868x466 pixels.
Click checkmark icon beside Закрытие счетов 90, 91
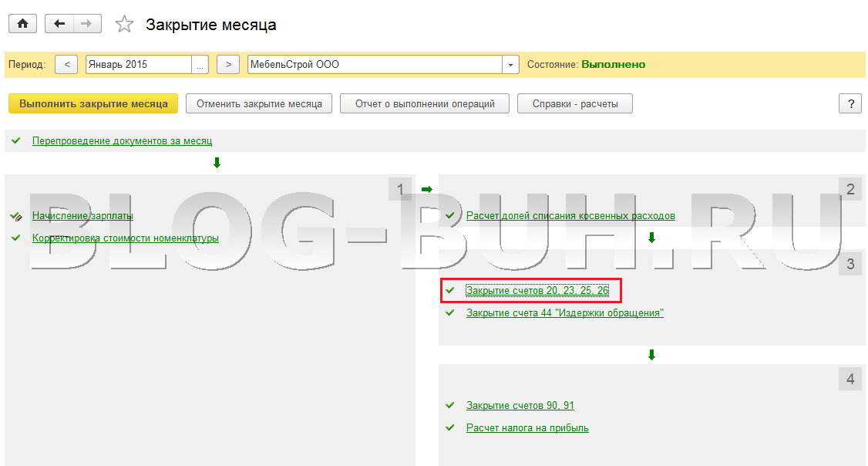pos(450,405)
